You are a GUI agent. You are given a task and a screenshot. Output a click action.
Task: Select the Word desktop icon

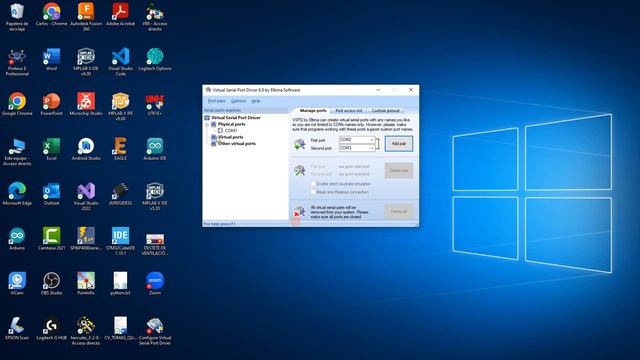click(x=51, y=60)
